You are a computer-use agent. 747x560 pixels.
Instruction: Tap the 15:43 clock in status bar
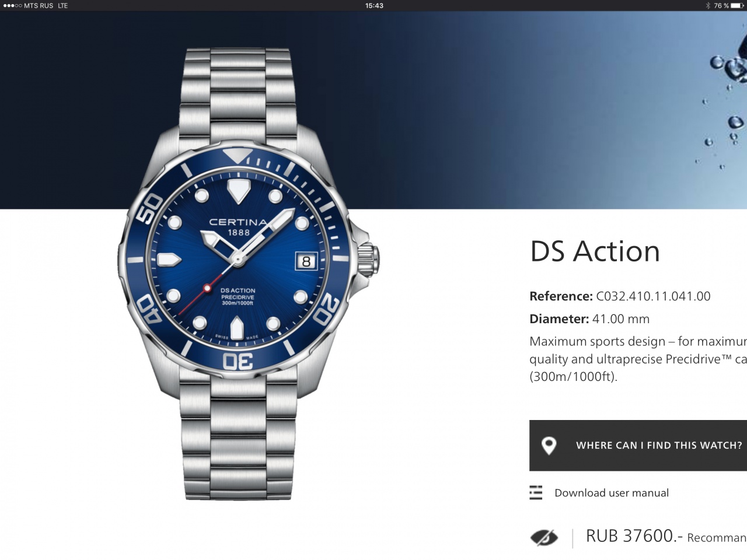374,5
